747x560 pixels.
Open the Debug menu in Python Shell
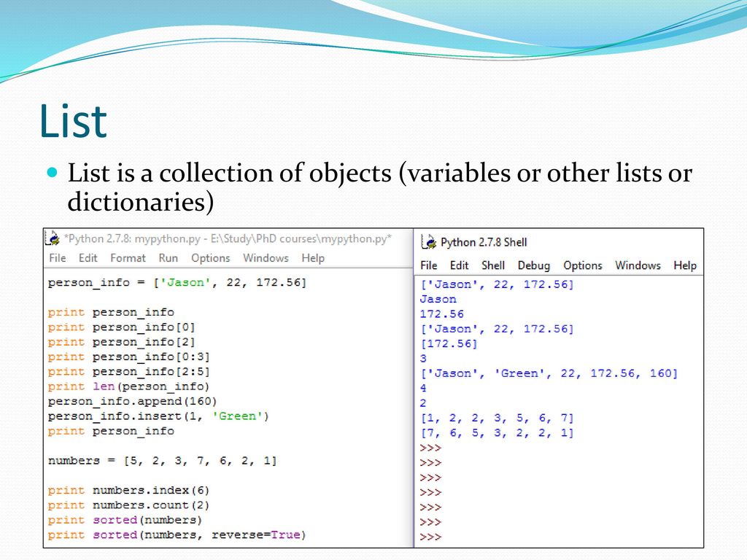pyautogui.click(x=533, y=265)
